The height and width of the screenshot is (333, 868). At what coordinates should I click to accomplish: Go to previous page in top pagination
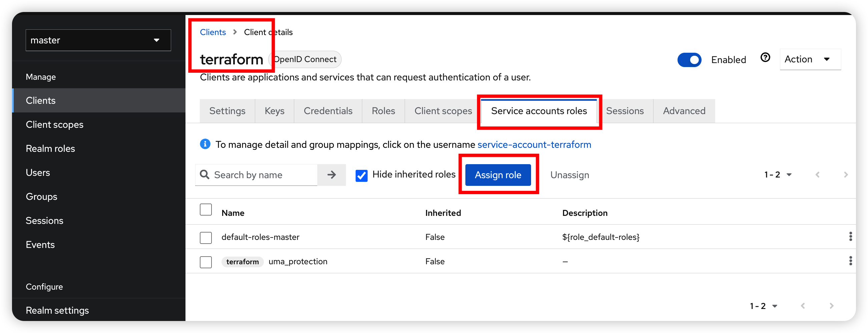pos(817,175)
